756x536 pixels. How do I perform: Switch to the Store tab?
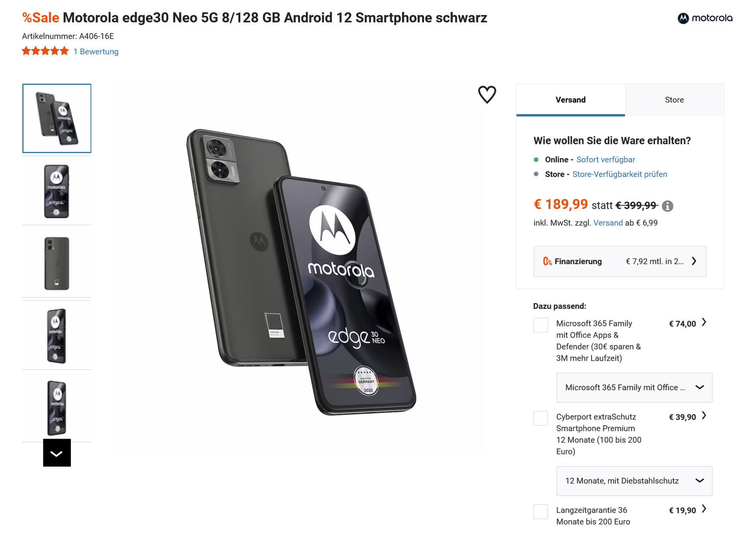tap(674, 100)
